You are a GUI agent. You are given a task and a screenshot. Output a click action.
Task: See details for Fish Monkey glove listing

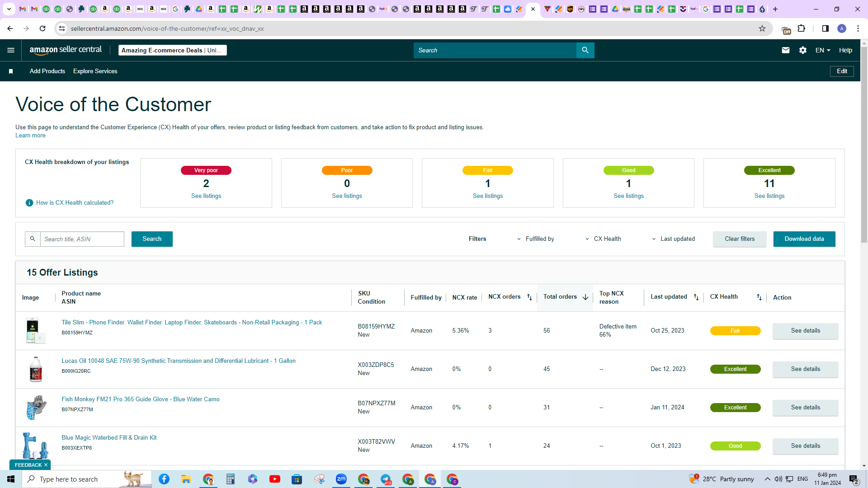805,408
